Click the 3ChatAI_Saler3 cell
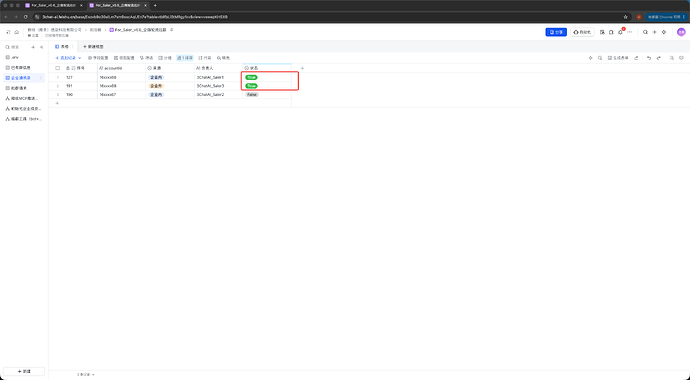The height and width of the screenshot is (380, 690). pos(218,86)
